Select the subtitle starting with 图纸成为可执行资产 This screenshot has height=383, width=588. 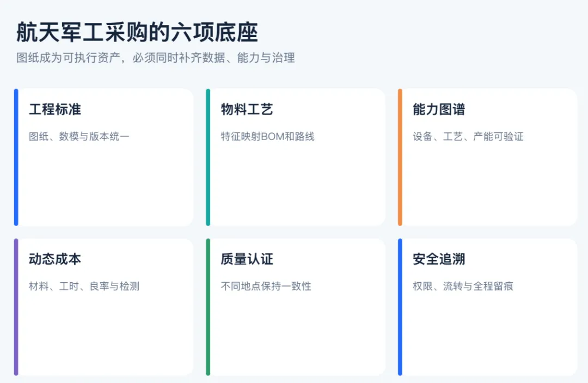(155, 58)
